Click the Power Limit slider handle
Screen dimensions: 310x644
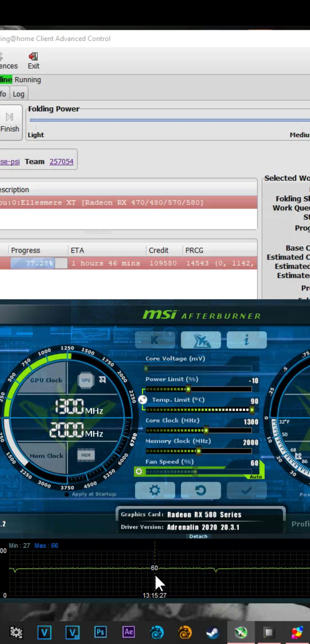point(188,389)
